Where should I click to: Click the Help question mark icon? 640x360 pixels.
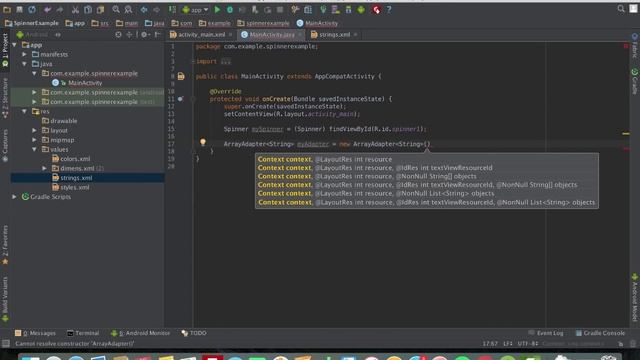[389, 9]
